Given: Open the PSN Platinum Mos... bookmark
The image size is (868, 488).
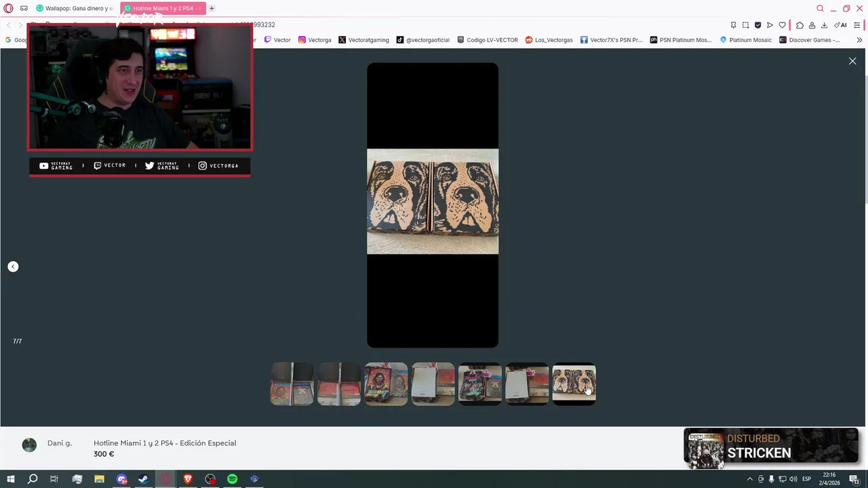Looking at the screenshot, I should (x=681, y=40).
